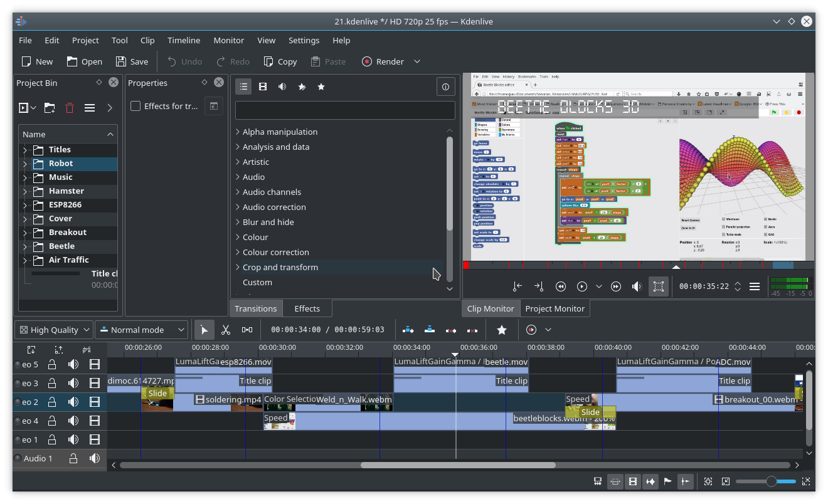Enable the Effects for track checkbox
828x504 pixels.
pos(135,105)
